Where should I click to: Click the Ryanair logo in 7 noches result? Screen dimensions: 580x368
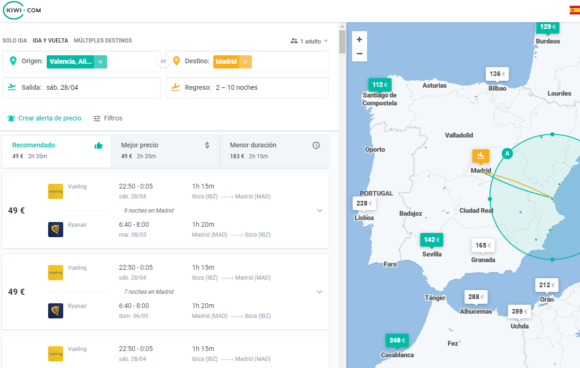55,311
